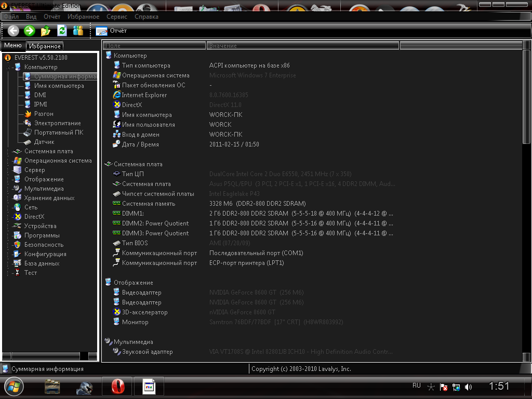Image resolution: width=532 pixels, height=399 pixels.
Task: Click the Тест hourglass icon
Action: (x=17, y=272)
